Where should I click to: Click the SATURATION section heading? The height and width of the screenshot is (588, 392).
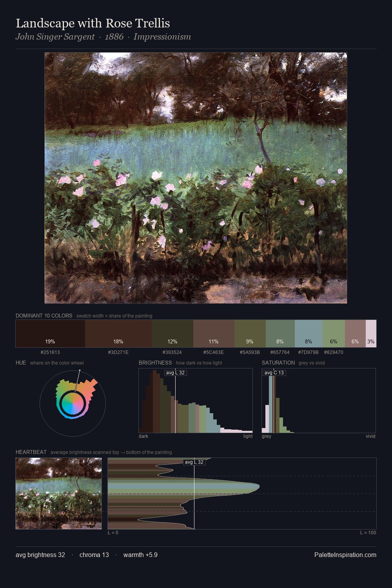click(x=278, y=363)
